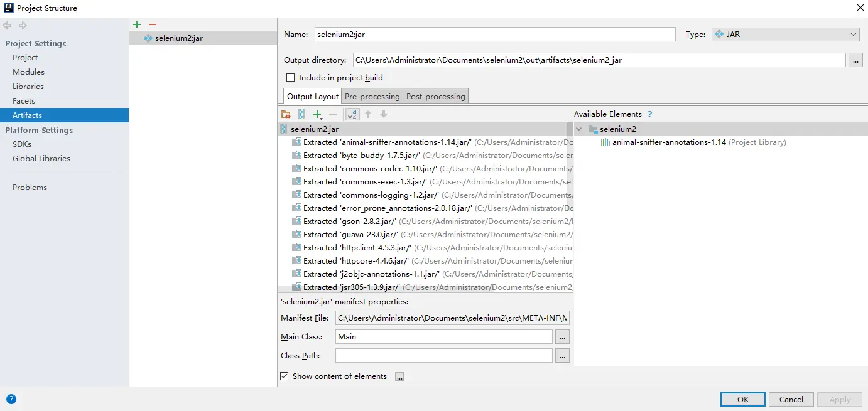Click the browse button next to Class Path
Viewport: 868px width, 411px height.
coord(562,356)
